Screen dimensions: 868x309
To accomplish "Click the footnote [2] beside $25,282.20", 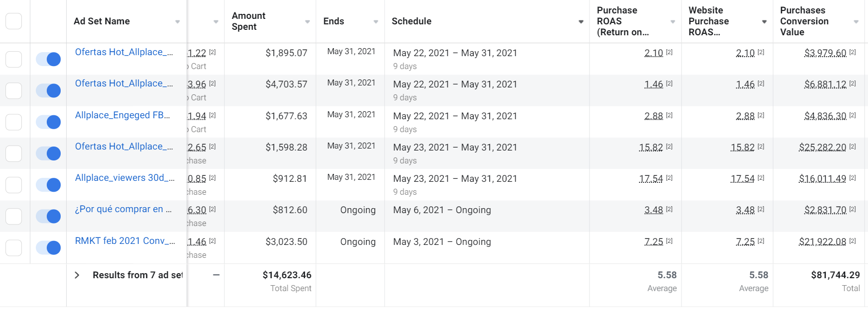I will click(x=853, y=147).
